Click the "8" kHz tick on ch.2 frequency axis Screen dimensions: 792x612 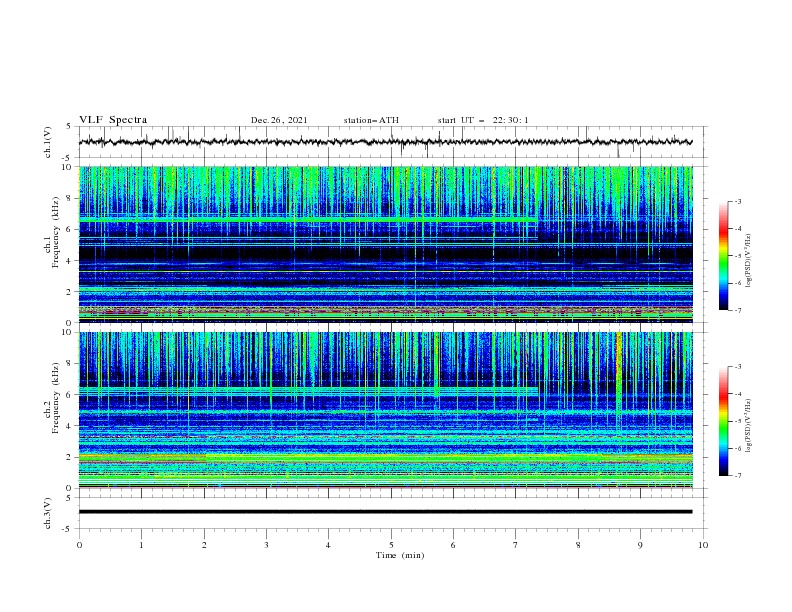pos(71,363)
